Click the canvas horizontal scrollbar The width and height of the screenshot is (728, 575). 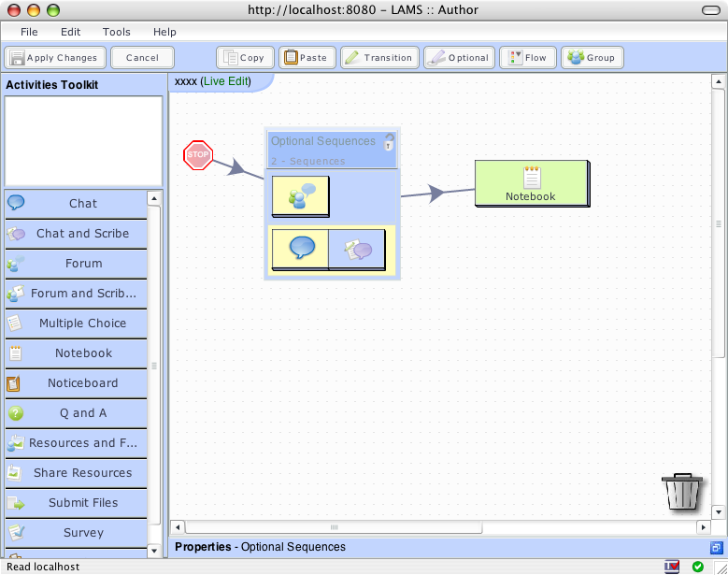pyautogui.click(x=439, y=526)
